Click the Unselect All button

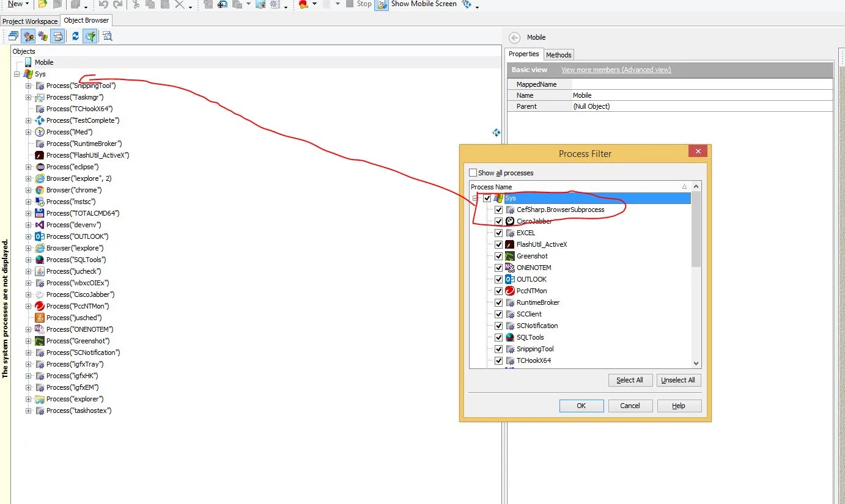pos(679,380)
